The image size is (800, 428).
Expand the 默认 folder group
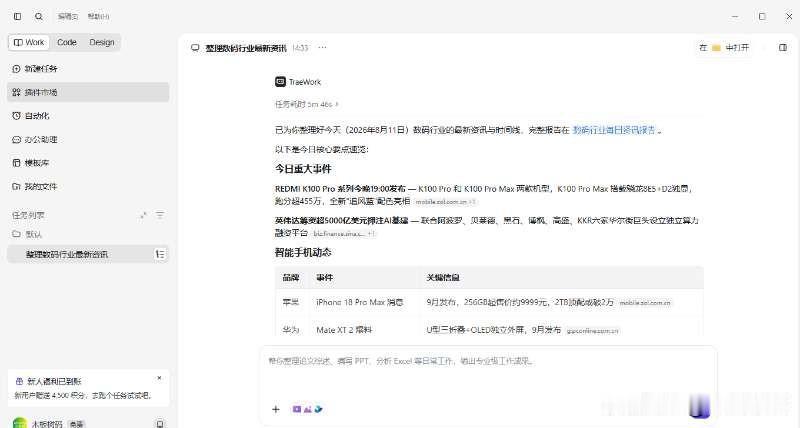click(x=27, y=234)
